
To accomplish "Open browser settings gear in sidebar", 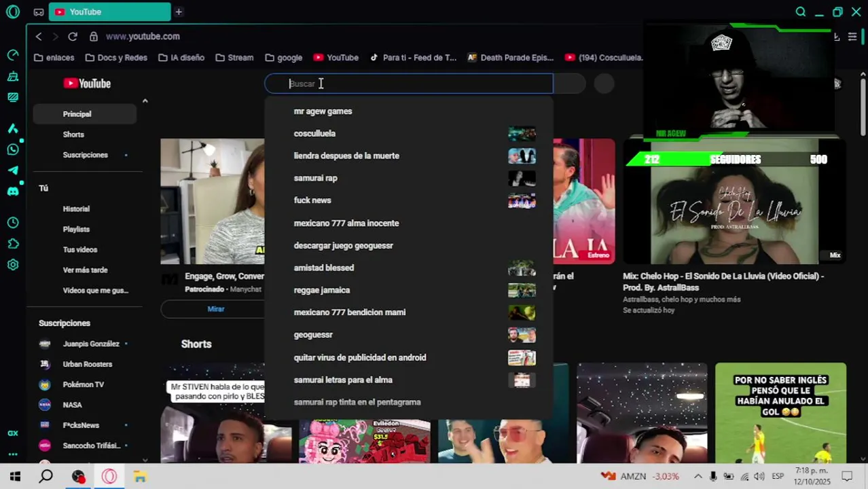I will point(12,264).
